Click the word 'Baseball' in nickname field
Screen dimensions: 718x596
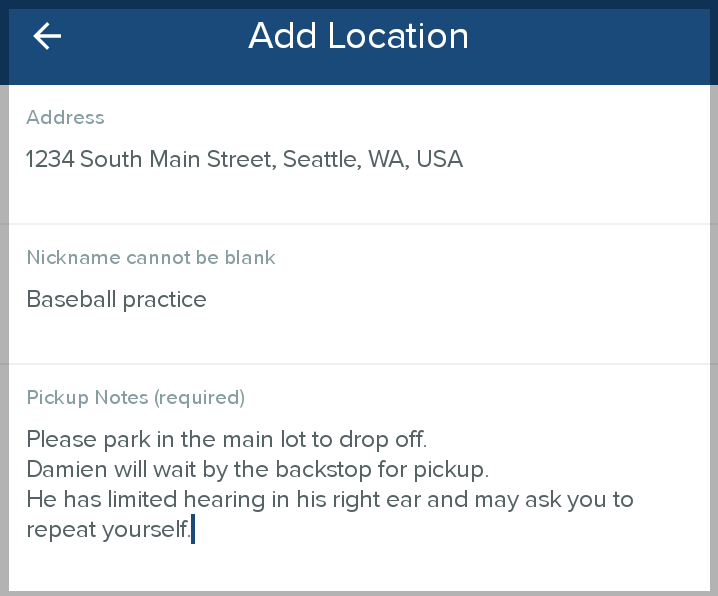click(69, 300)
